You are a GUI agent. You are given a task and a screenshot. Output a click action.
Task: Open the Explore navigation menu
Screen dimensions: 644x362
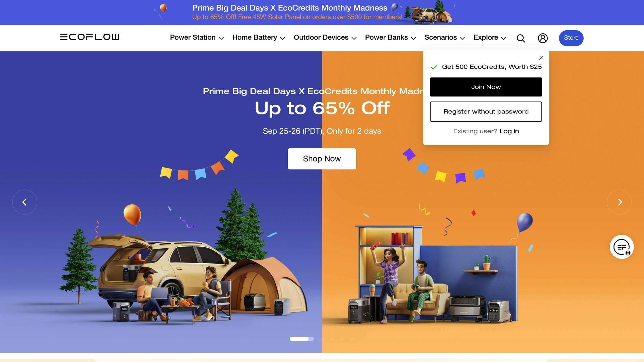coord(490,38)
